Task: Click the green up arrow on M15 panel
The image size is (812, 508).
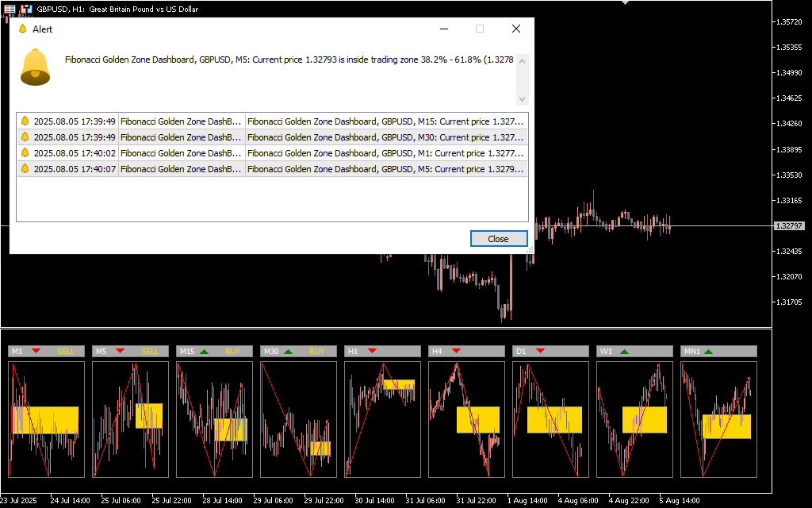Action: 204,351
